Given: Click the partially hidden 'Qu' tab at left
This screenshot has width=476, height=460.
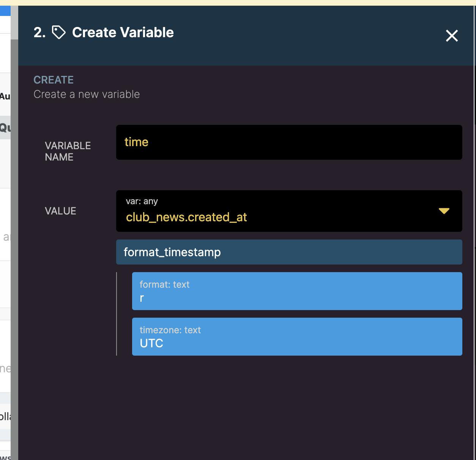Looking at the screenshot, I should coord(5,128).
